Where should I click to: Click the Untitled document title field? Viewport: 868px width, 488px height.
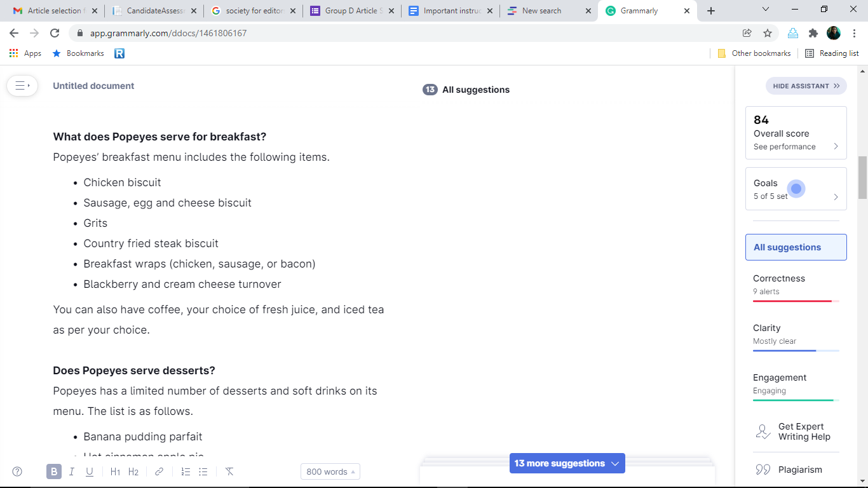93,86
